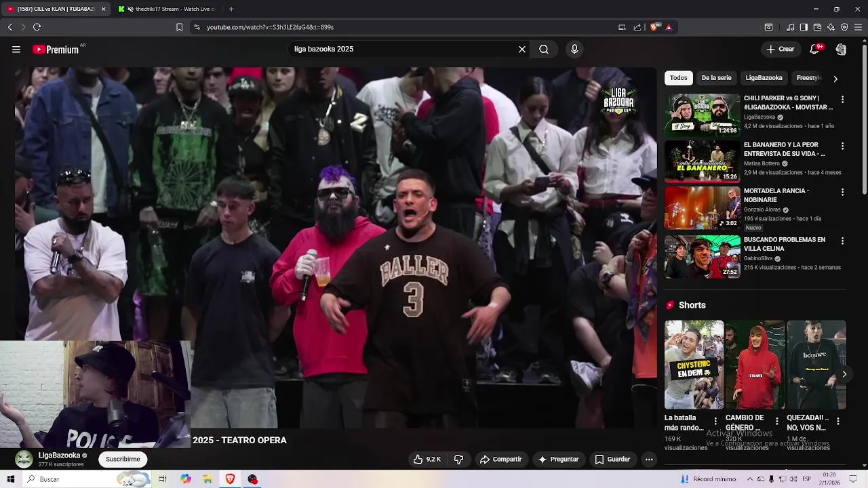Open the Crear create menu

780,49
